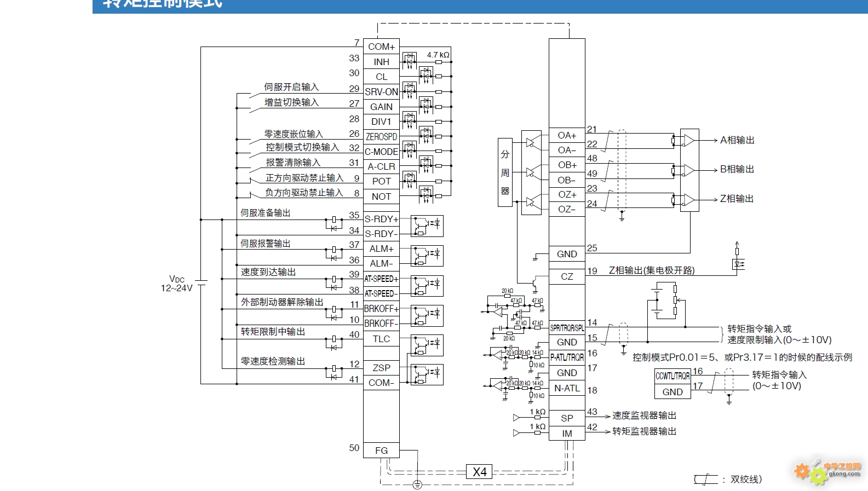
Task: Click the amplifier triangle left of SP terminal
Action: 516,418
